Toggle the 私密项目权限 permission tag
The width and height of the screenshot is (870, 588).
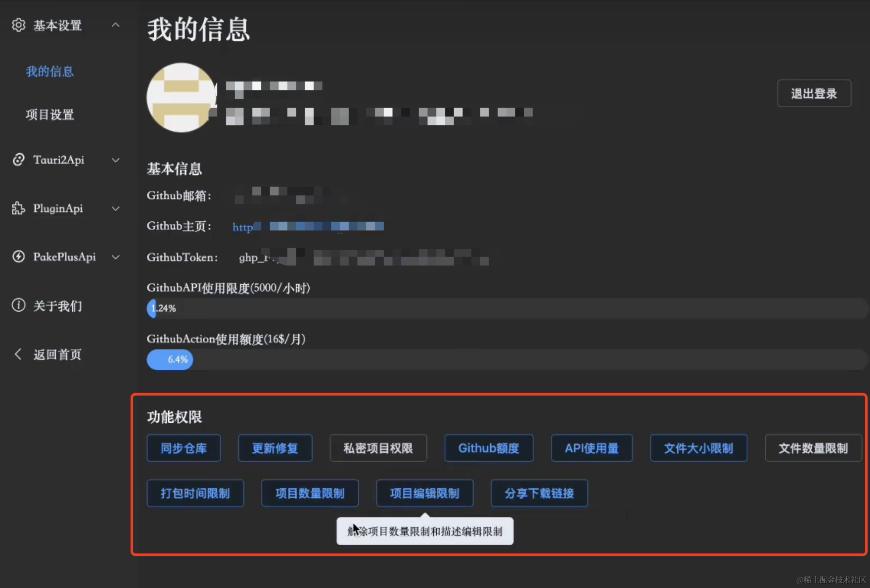pos(378,448)
